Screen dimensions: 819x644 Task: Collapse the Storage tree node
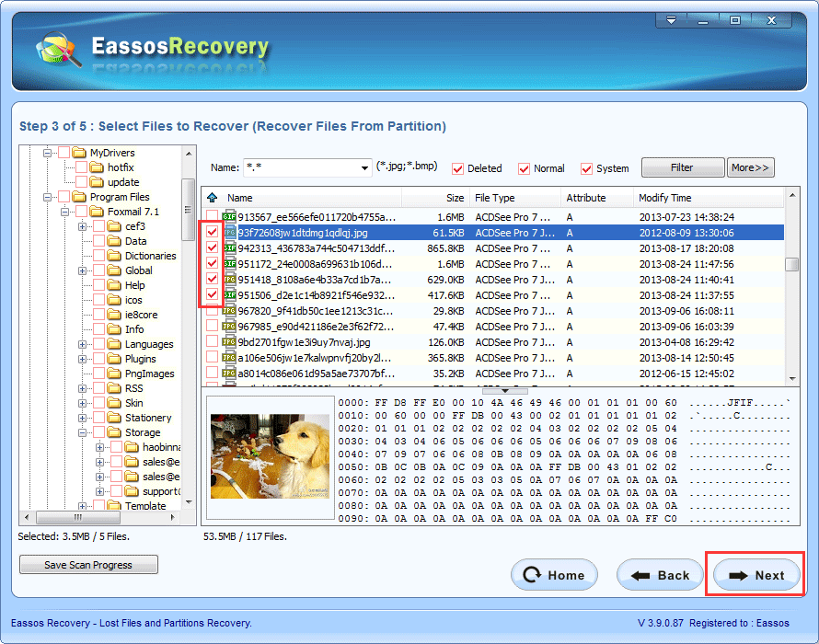pyautogui.click(x=82, y=433)
